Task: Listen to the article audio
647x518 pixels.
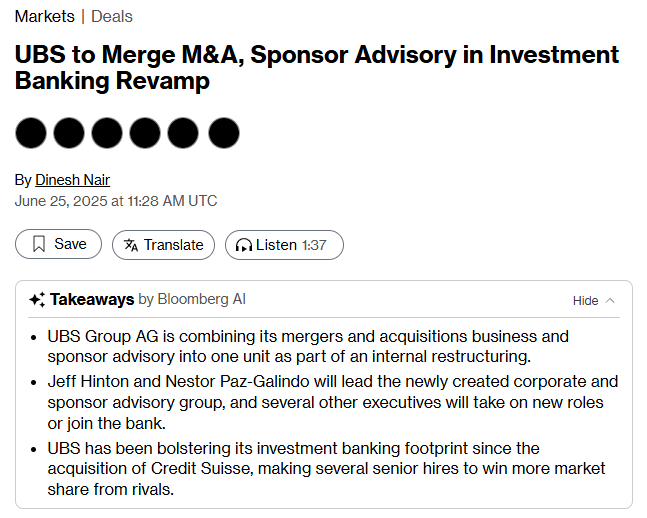Action: 284,245
